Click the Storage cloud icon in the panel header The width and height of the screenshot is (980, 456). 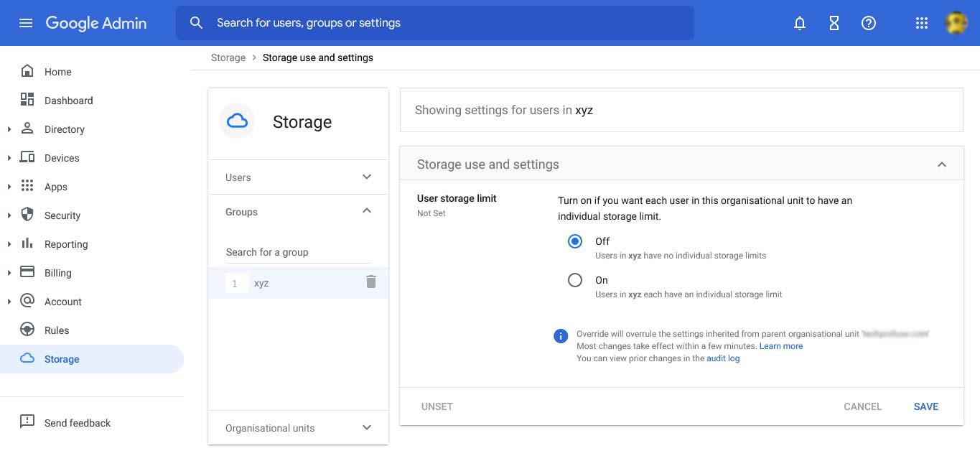(x=237, y=121)
